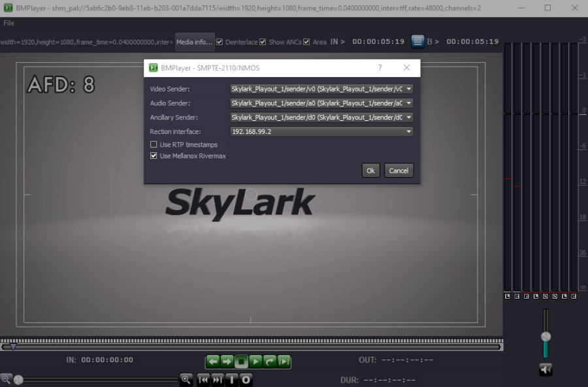The width and height of the screenshot is (588, 387).
Task: Close the SMPTE-2110/NMOS dialog
Action: [x=406, y=67]
